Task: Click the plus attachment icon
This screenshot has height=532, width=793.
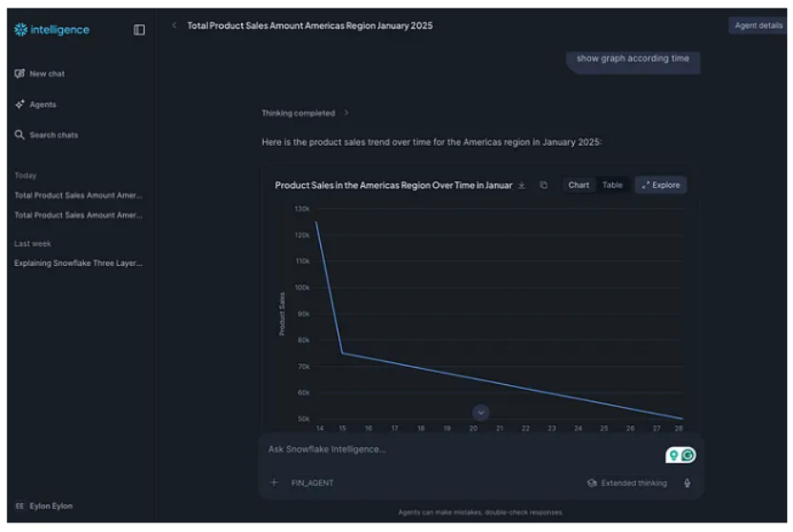Action: coord(274,483)
